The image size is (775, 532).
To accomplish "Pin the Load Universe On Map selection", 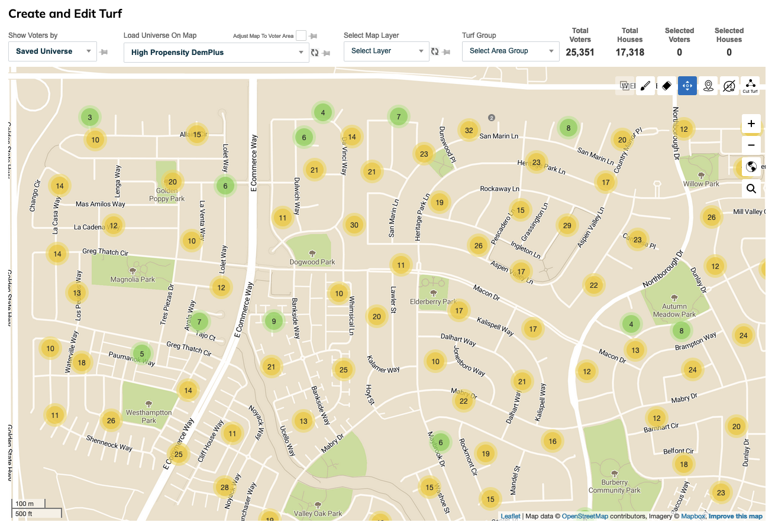I will point(326,53).
